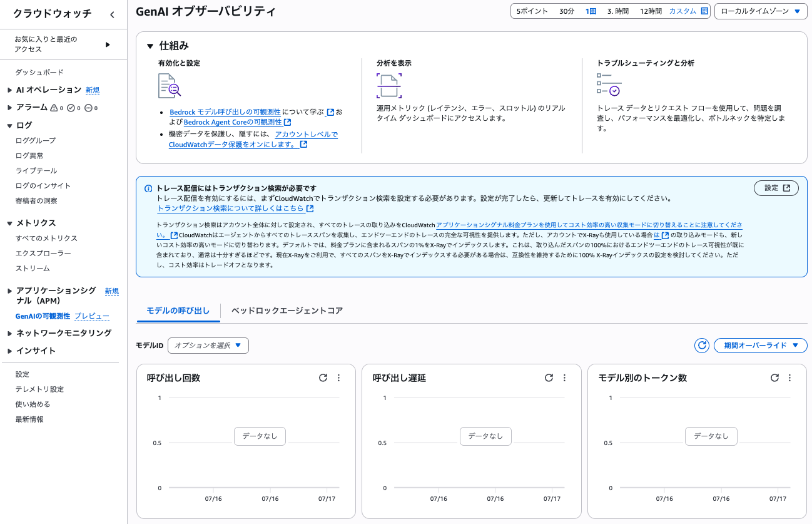Collapse the メトリクス section
The height and width of the screenshot is (524, 812).
coord(9,223)
